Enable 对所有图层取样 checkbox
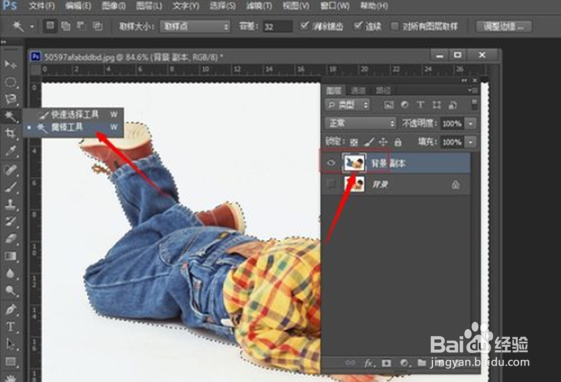 395,26
